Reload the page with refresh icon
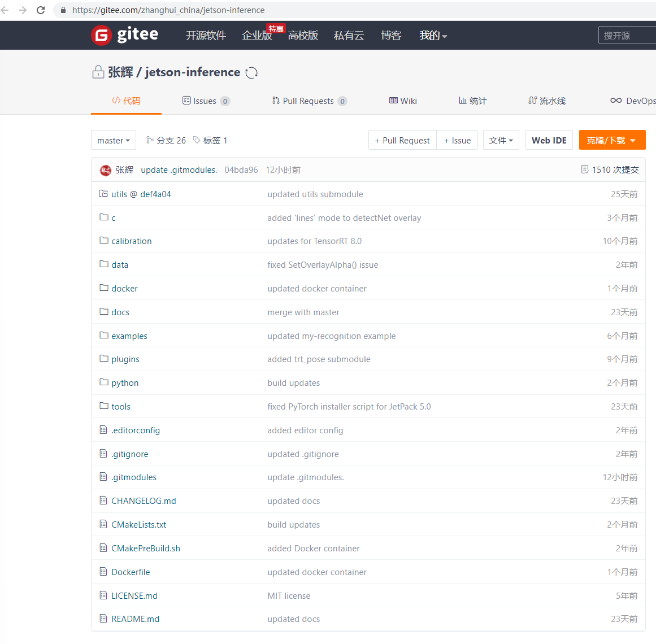656x644 pixels. pyautogui.click(x=41, y=10)
